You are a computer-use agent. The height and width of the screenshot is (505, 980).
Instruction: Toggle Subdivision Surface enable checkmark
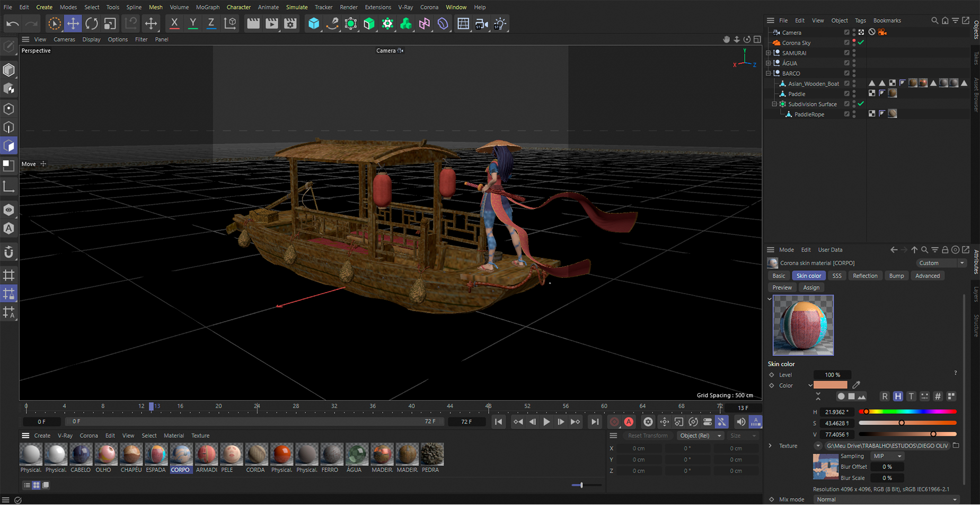tap(861, 104)
